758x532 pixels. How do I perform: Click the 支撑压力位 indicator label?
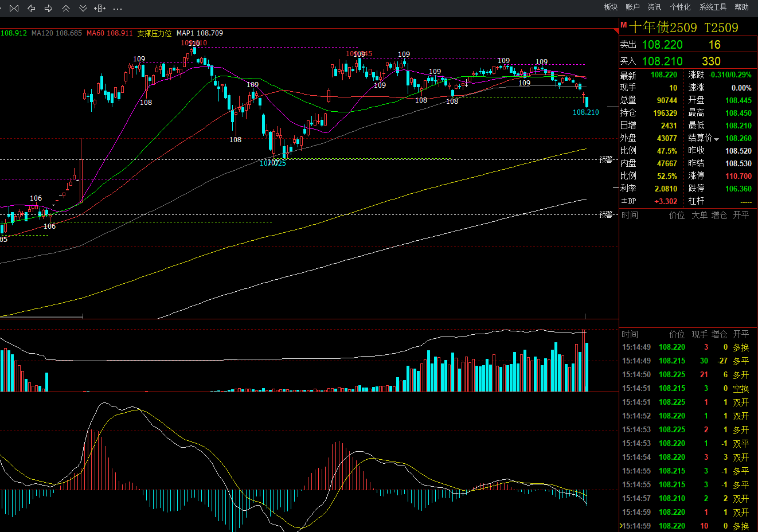[x=154, y=33]
